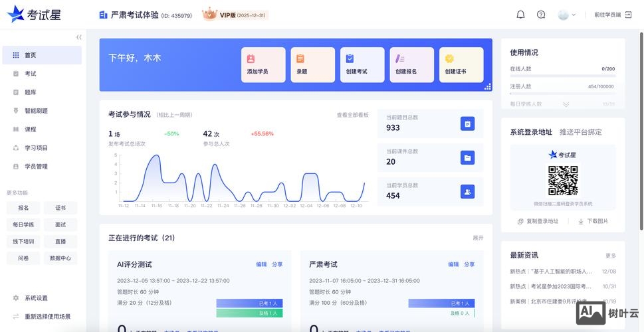This screenshot has width=644, height=332.
Task: Click the 正在进行的考试（21） heading
Action: point(142,238)
